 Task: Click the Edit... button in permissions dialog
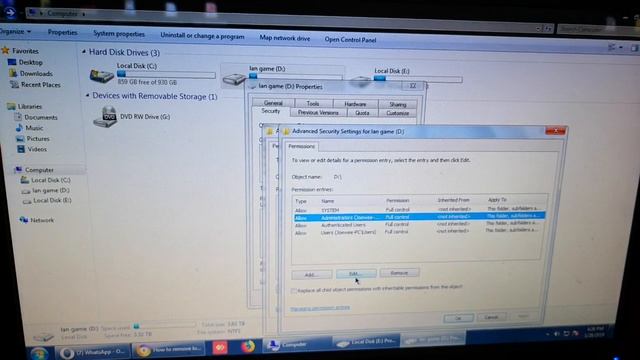pos(356,273)
